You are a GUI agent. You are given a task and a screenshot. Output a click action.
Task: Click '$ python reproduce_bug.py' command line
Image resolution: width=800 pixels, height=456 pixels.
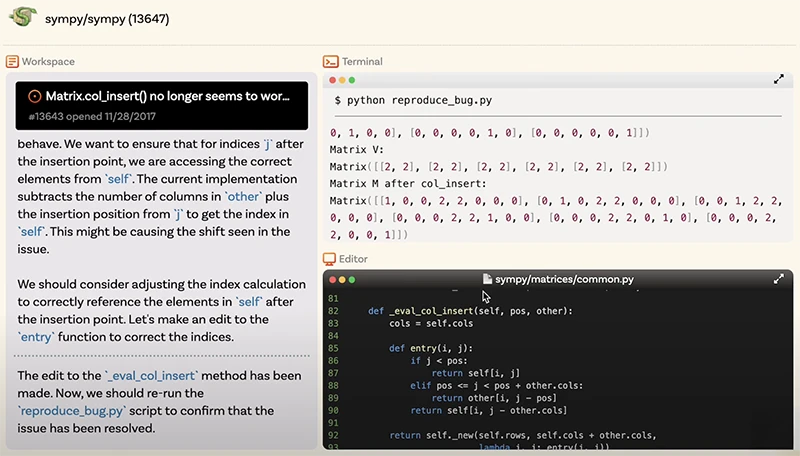[413, 100]
